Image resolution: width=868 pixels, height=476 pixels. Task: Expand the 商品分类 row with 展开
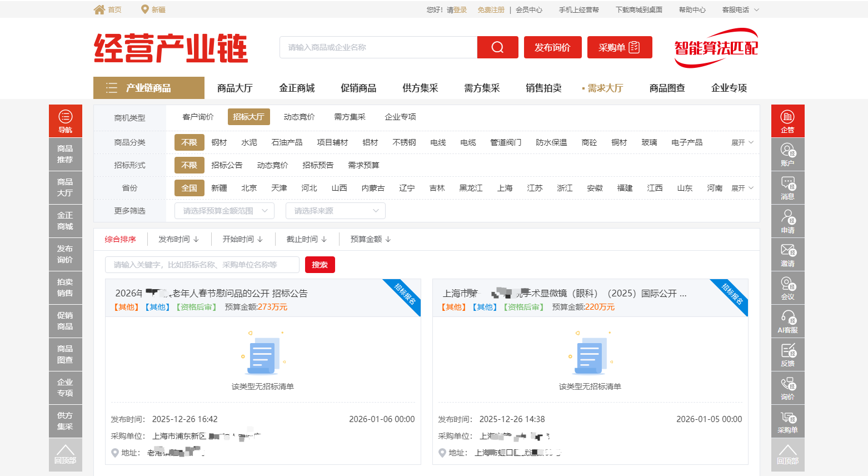[742, 142]
